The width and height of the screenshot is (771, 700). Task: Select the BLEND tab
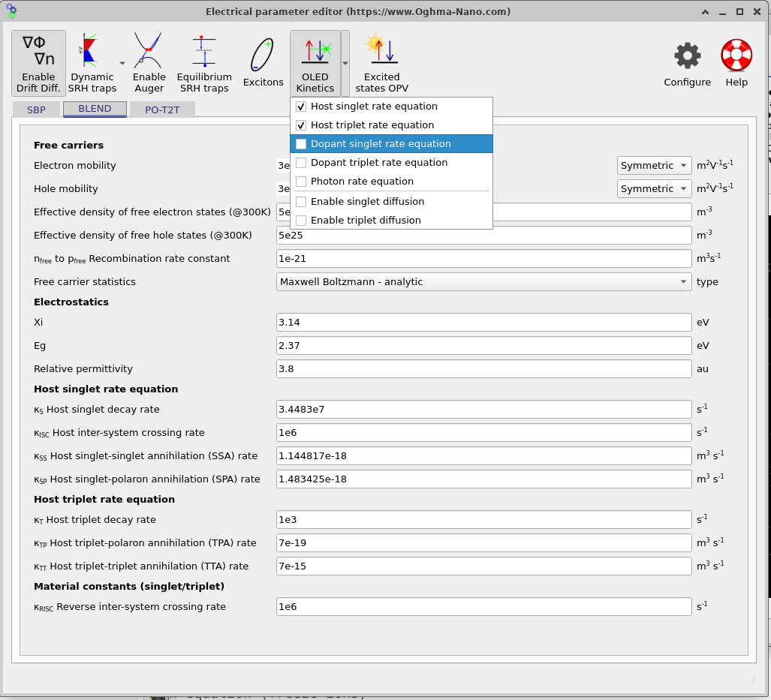point(95,109)
